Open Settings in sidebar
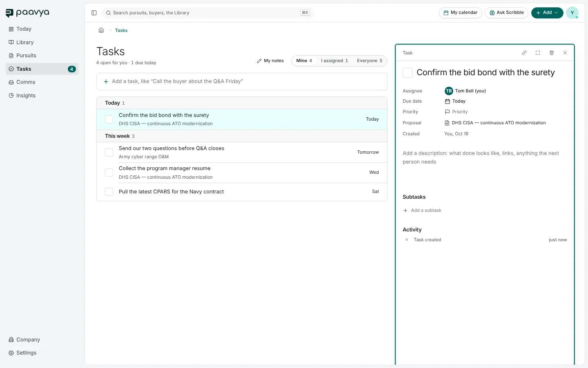Viewport: 588px width, 368px height. pyautogui.click(x=42, y=353)
